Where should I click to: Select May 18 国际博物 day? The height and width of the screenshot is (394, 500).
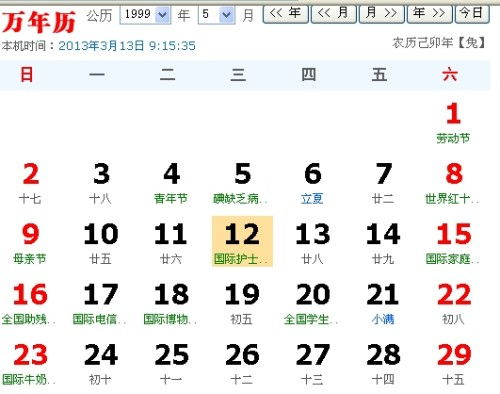[x=171, y=304]
